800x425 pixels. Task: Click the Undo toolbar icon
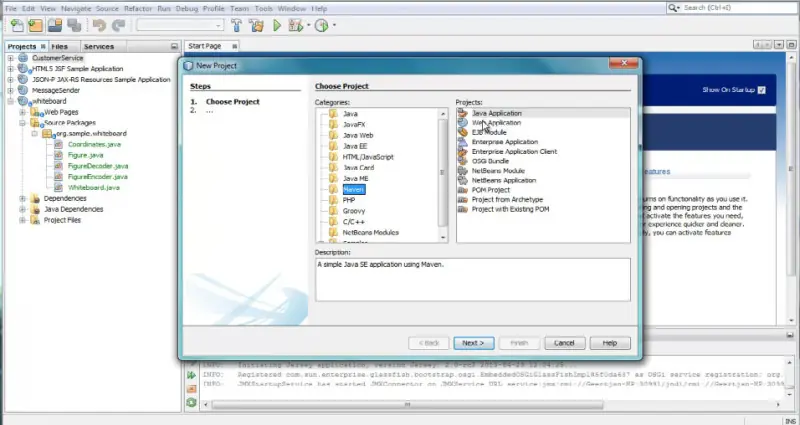(99, 25)
